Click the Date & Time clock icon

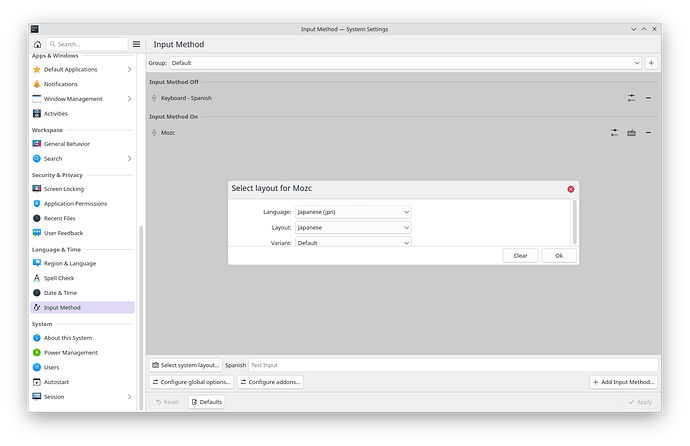(37, 292)
